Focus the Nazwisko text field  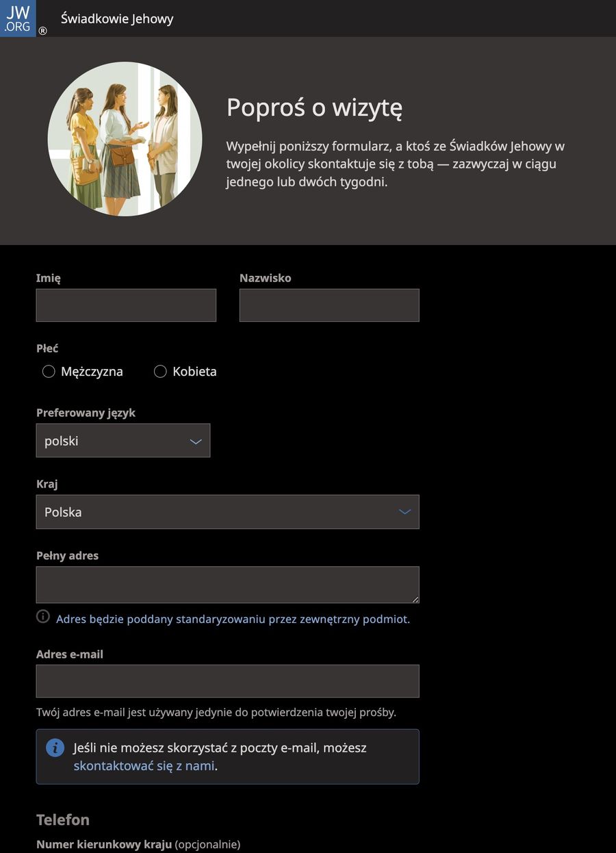329,305
